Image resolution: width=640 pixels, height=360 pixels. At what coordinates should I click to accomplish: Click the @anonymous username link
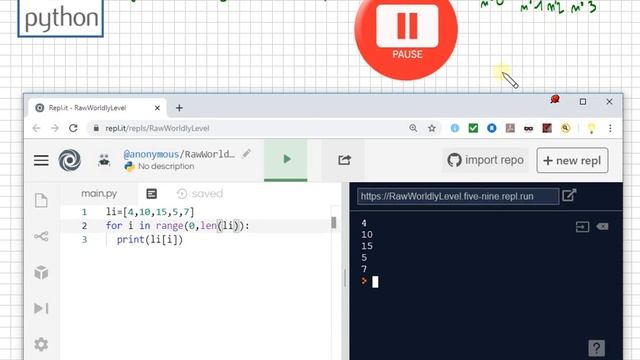[151, 154]
